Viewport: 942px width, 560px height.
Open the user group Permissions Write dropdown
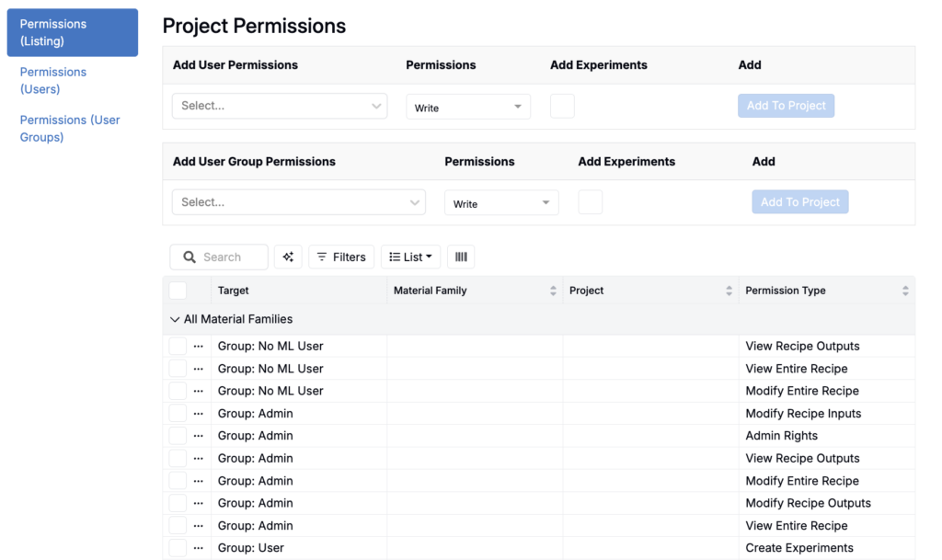(x=501, y=203)
